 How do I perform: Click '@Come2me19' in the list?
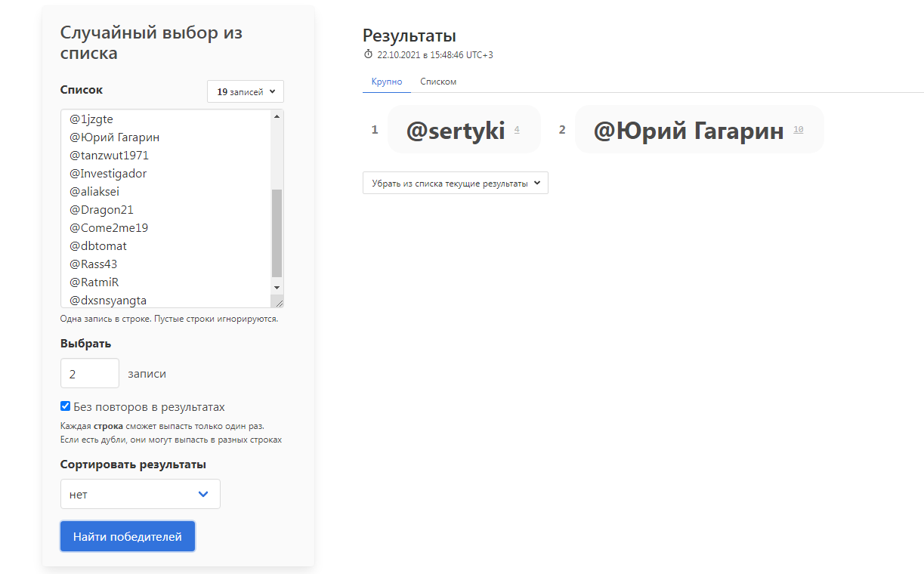click(x=109, y=227)
